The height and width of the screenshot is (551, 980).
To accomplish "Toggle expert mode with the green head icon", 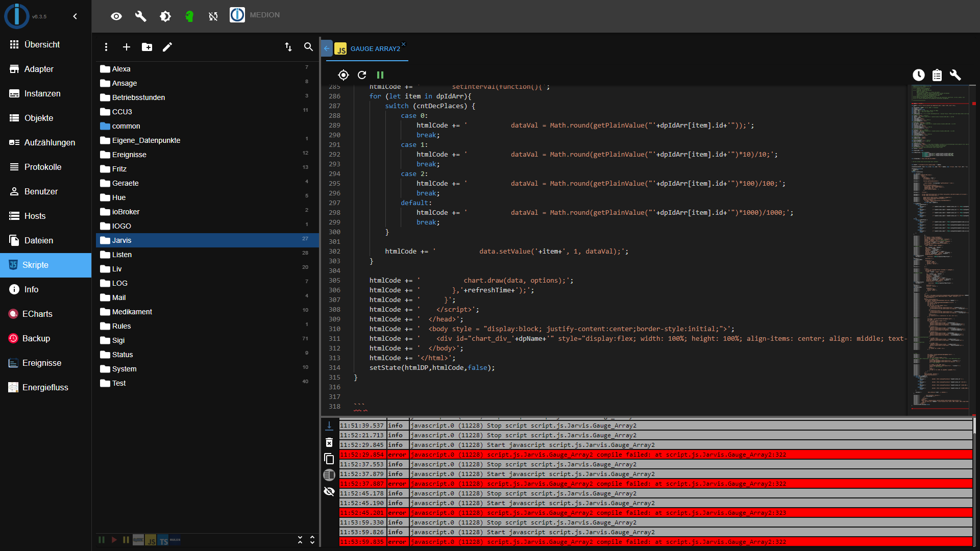I will [x=189, y=16].
